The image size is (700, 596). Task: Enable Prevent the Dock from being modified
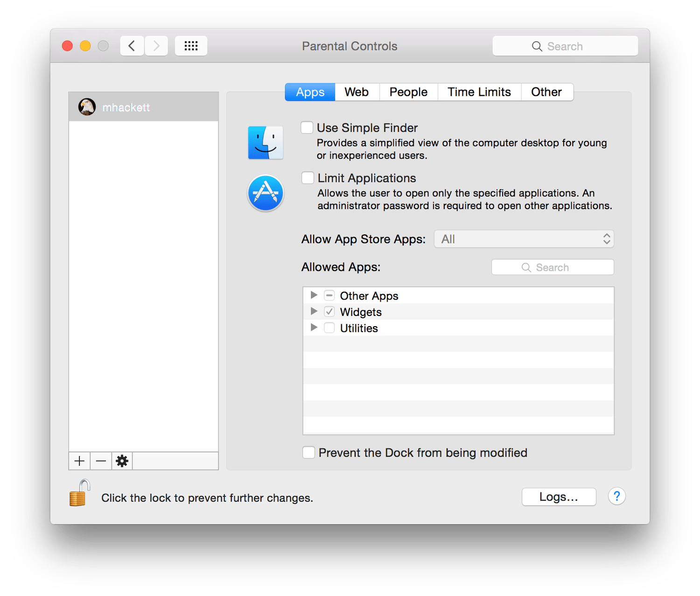pos(308,452)
